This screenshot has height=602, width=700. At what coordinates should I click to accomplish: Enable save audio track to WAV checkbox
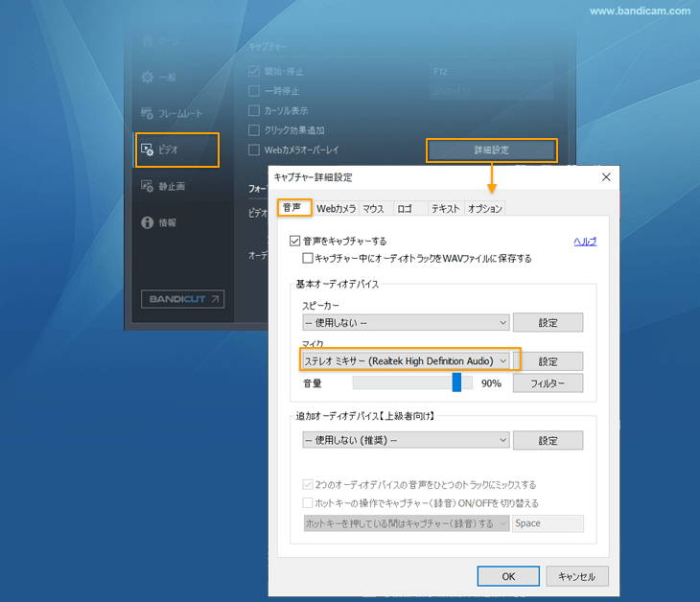(307, 258)
